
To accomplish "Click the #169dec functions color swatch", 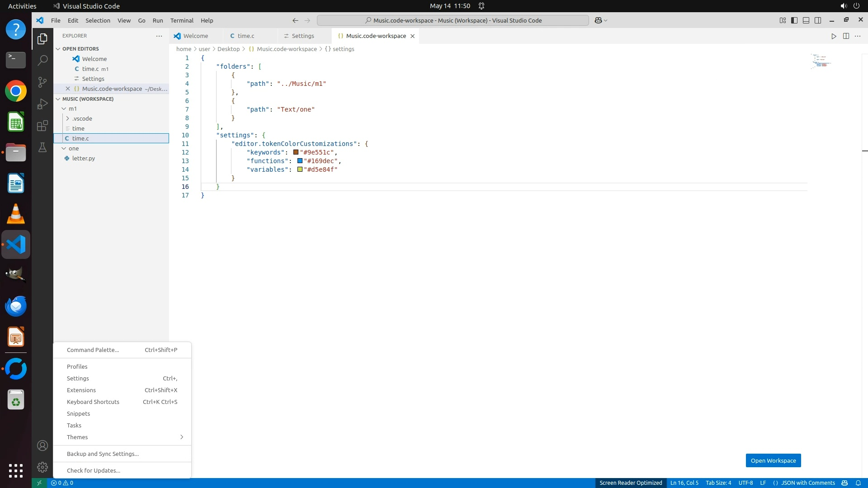I will [x=300, y=161].
